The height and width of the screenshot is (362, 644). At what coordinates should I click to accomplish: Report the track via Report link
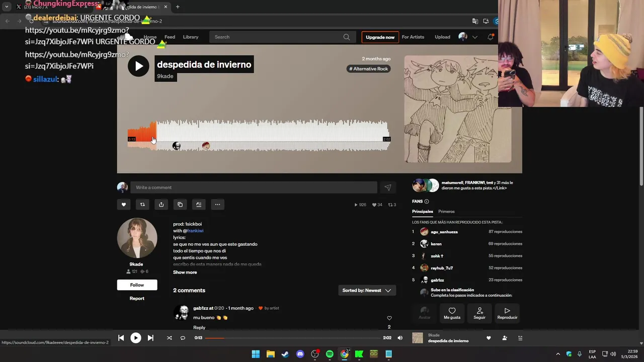[137, 298]
